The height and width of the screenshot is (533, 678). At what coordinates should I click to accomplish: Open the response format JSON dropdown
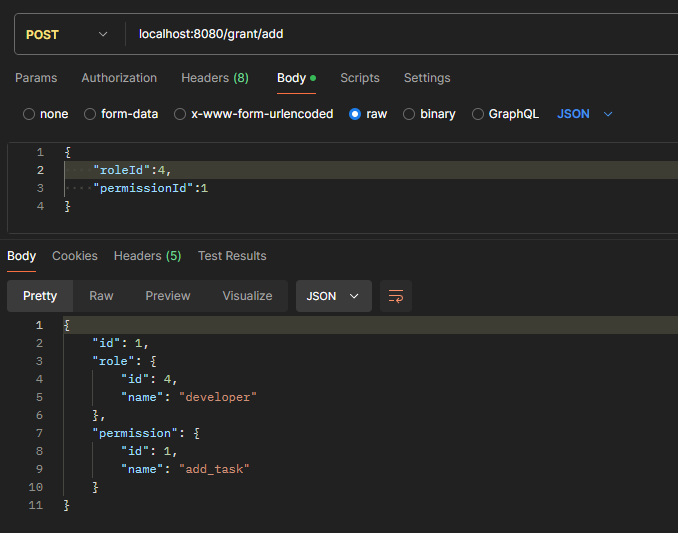pos(333,296)
